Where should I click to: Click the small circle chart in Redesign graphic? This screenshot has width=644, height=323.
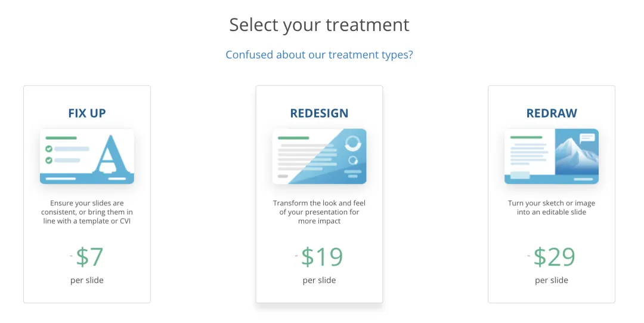tap(353, 160)
